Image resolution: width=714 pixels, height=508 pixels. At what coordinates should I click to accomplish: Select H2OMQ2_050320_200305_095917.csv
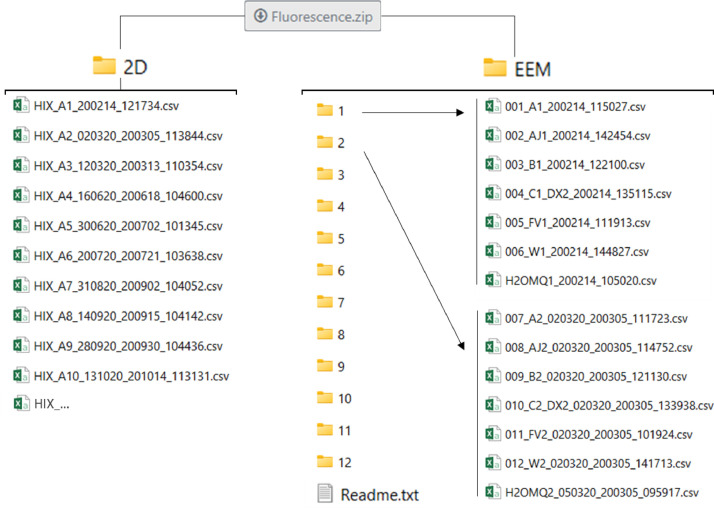(592, 492)
